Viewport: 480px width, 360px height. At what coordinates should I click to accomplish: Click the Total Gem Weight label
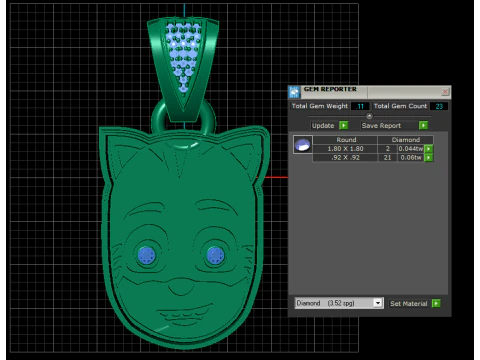click(x=319, y=106)
